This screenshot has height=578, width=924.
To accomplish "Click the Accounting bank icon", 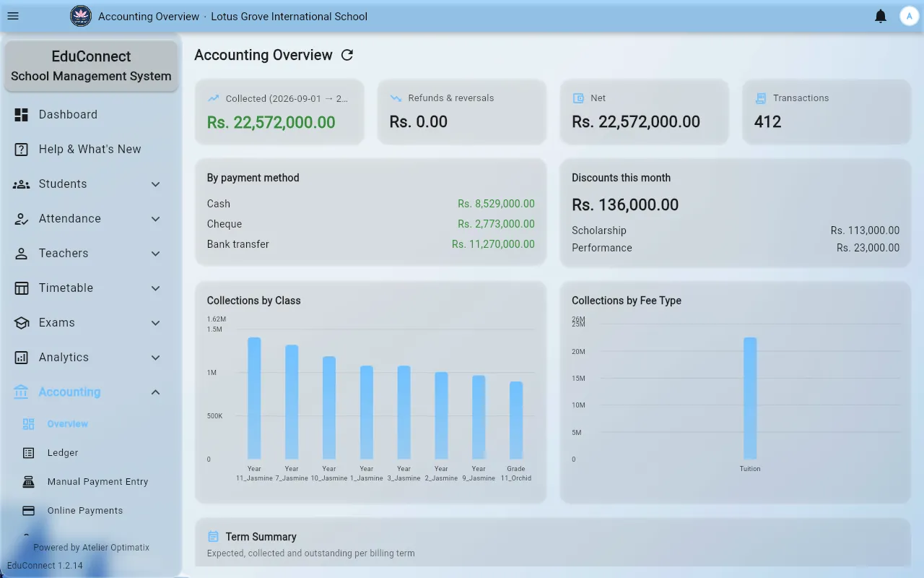I will (x=21, y=392).
